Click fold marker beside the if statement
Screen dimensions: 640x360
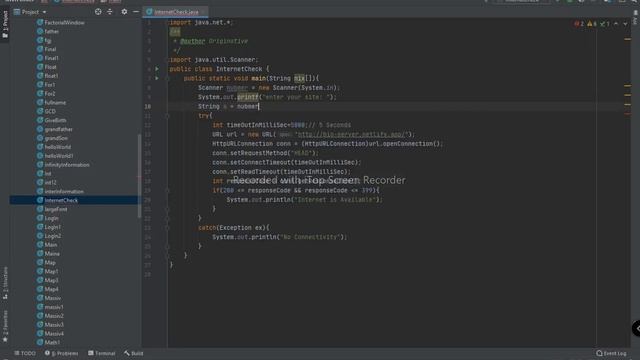(167, 191)
